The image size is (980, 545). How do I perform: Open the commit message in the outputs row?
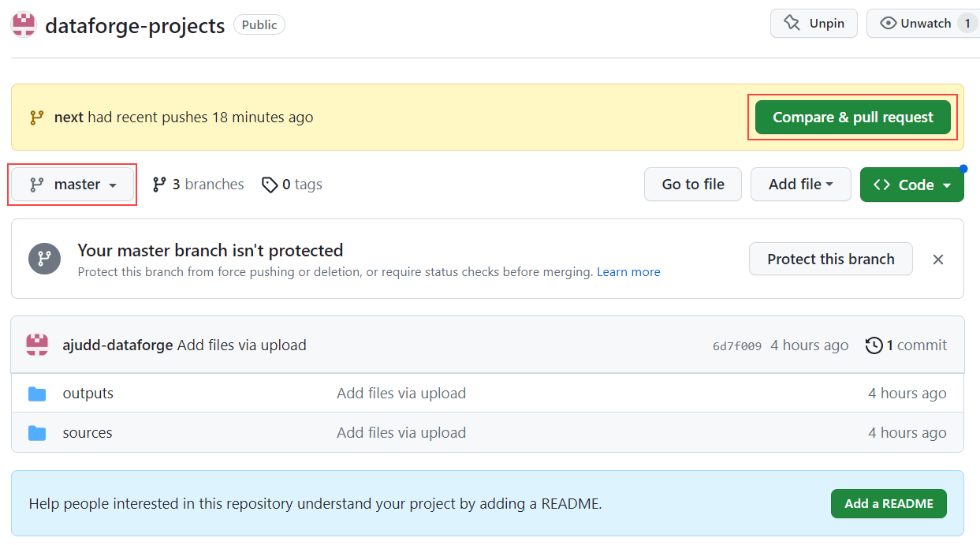click(401, 394)
